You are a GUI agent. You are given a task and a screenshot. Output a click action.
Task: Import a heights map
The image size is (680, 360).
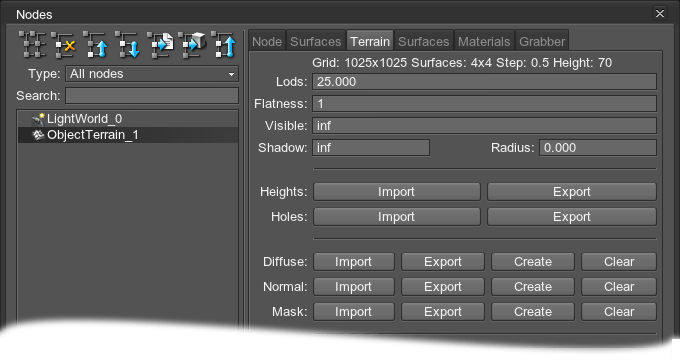pyautogui.click(x=396, y=192)
